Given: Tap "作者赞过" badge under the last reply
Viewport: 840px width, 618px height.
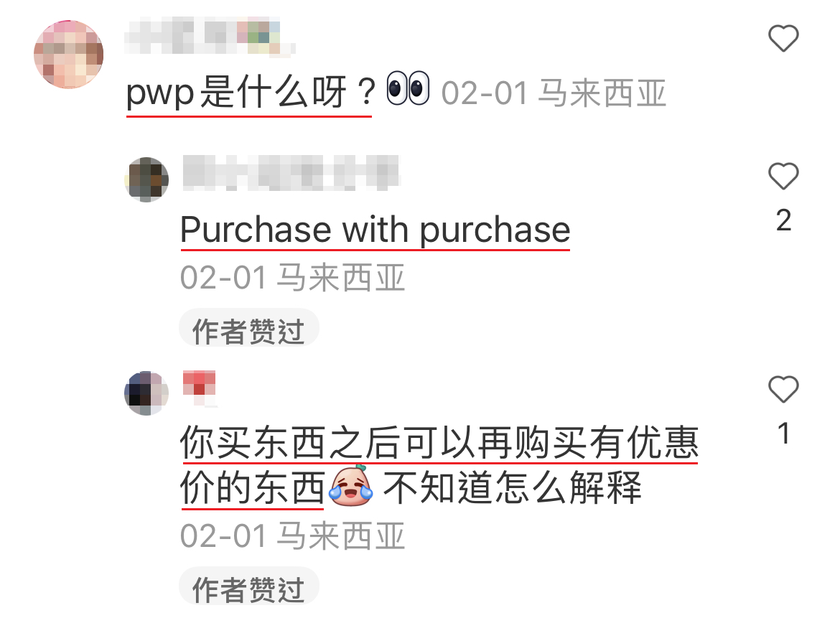Looking at the screenshot, I should pos(249,587).
